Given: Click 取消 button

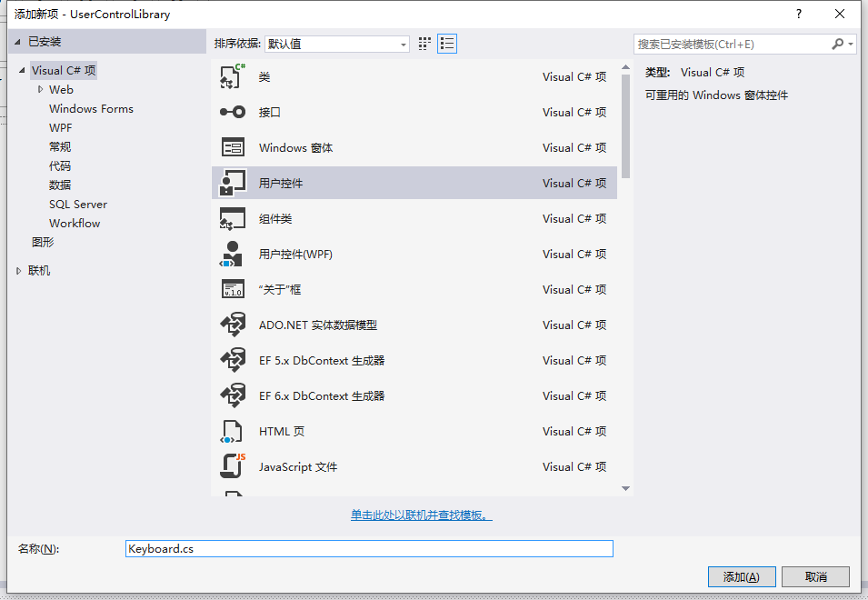Looking at the screenshot, I should pyautogui.click(x=816, y=576).
